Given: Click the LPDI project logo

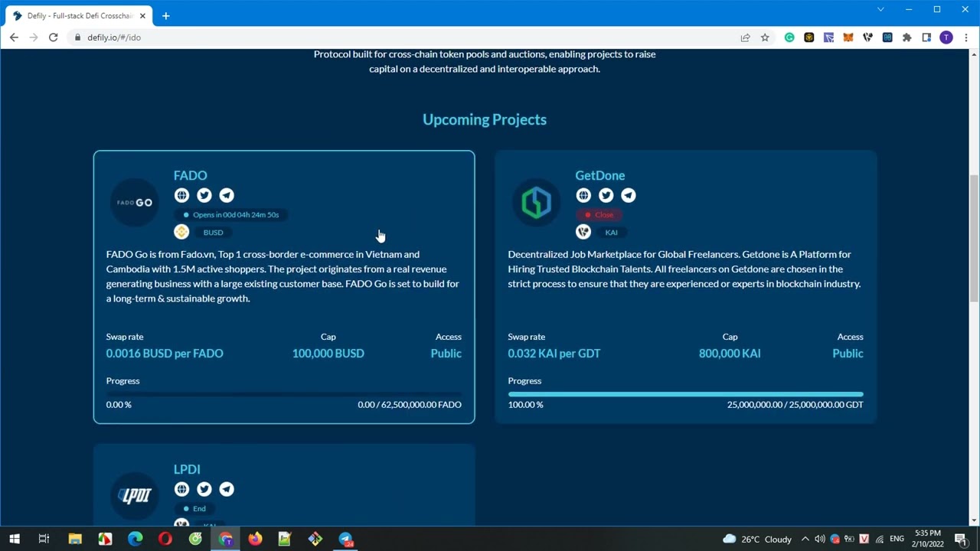Looking at the screenshot, I should click(x=135, y=496).
